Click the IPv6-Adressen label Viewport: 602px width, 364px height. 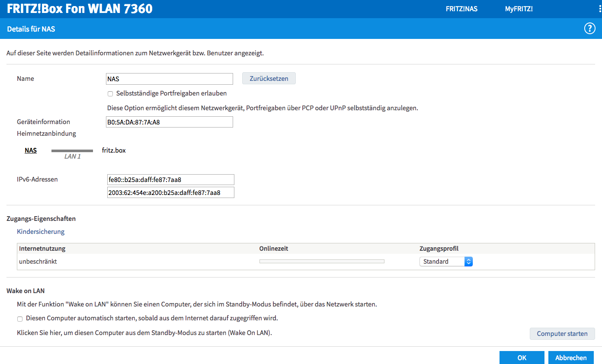37,179
